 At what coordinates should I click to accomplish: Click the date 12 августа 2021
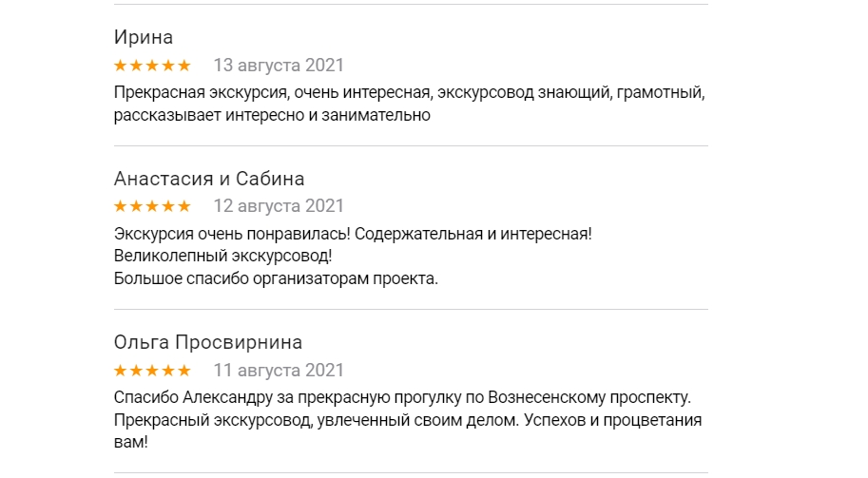click(279, 206)
